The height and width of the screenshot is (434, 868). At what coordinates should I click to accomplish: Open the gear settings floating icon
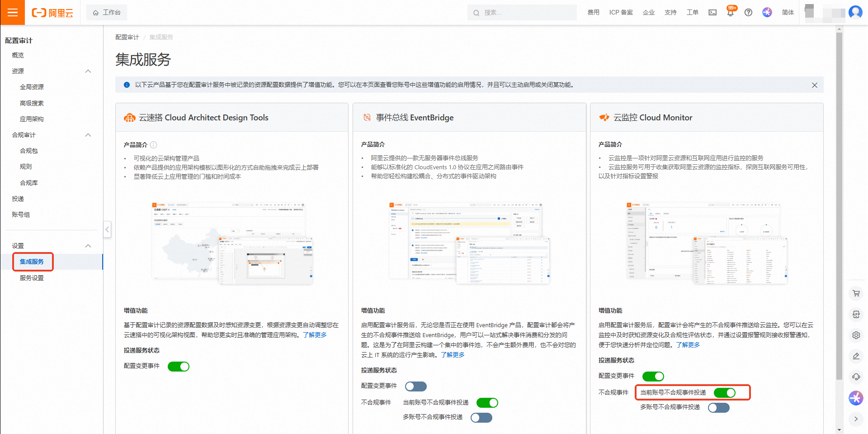[856, 335]
